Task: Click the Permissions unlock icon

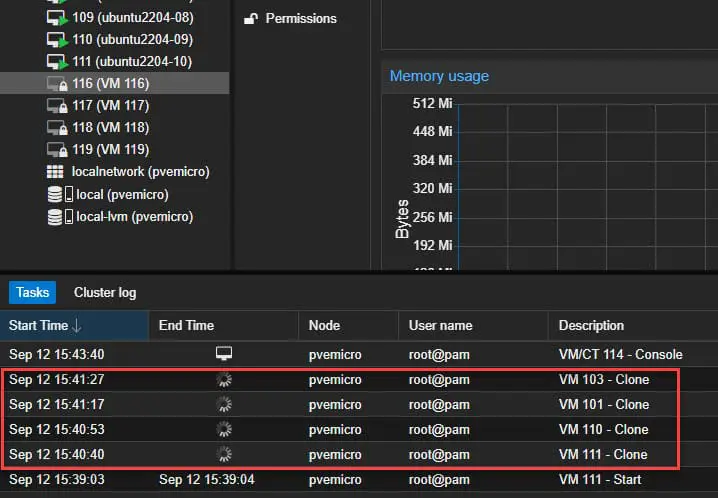Action: 251,19
